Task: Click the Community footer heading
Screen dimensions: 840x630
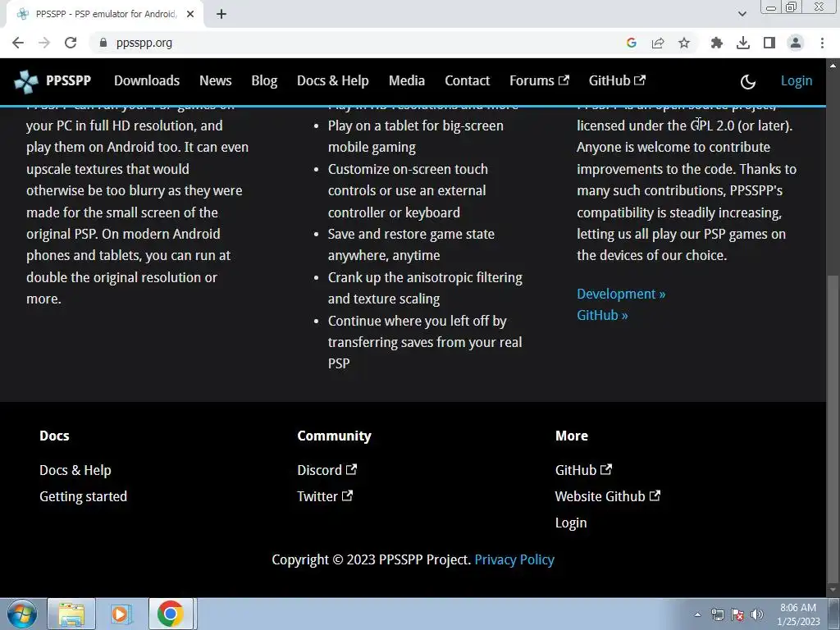Action: tap(335, 436)
